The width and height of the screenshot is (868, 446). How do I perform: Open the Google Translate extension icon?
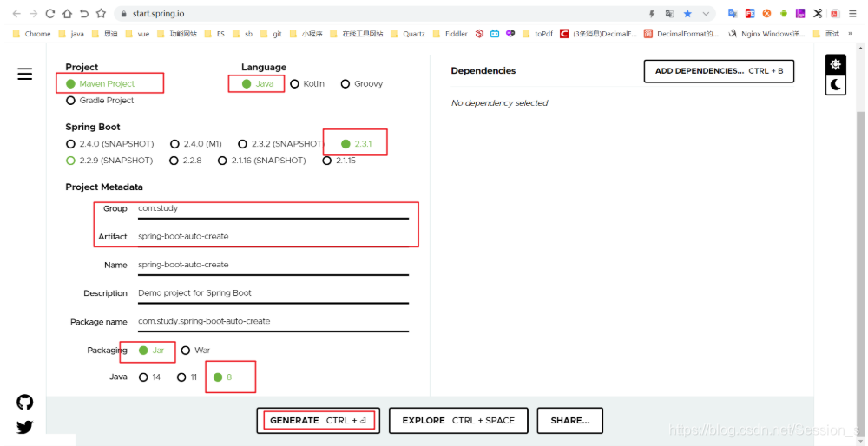click(x=733, y=13)
